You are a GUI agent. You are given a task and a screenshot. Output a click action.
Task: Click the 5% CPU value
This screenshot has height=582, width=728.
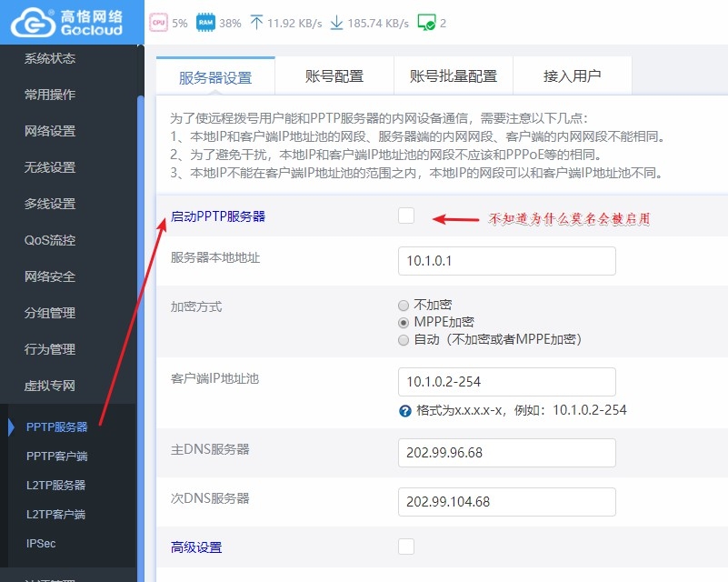[180, 24]
